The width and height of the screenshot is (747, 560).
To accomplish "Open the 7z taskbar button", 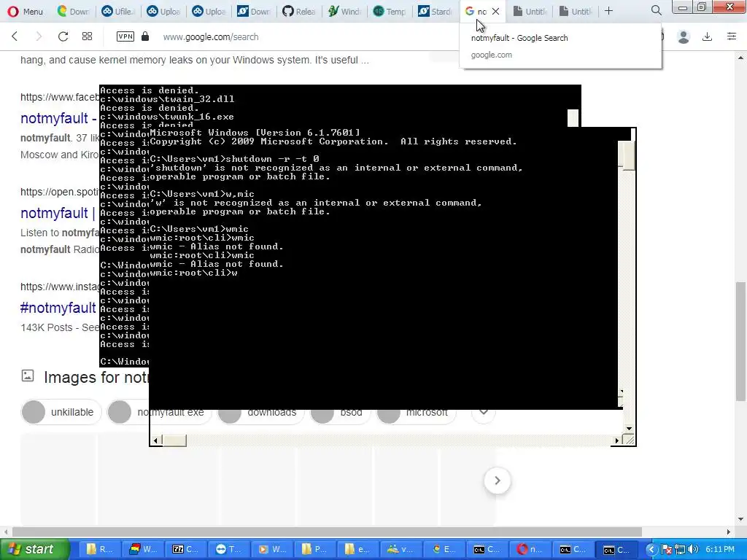I will tap(185, 549).
